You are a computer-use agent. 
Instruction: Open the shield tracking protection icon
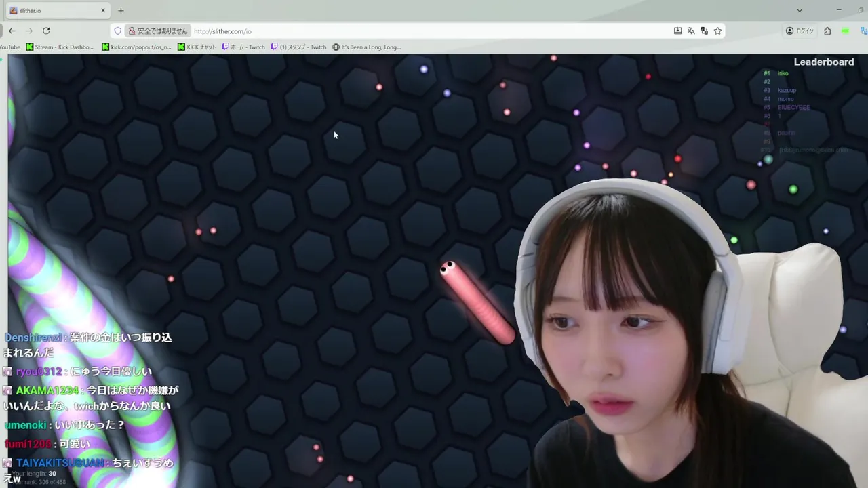tap(118, 30)
